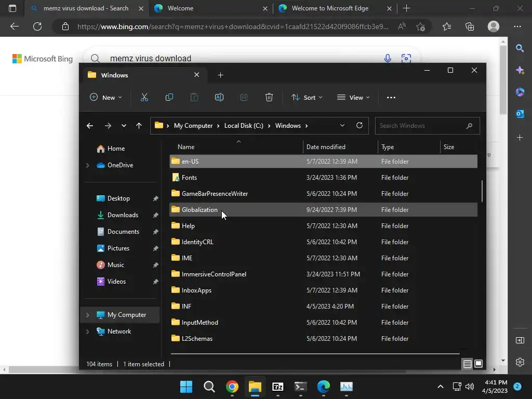Click the Bing visual search camera icon
The height and width of the screenshot is (399, 532).
406,58
